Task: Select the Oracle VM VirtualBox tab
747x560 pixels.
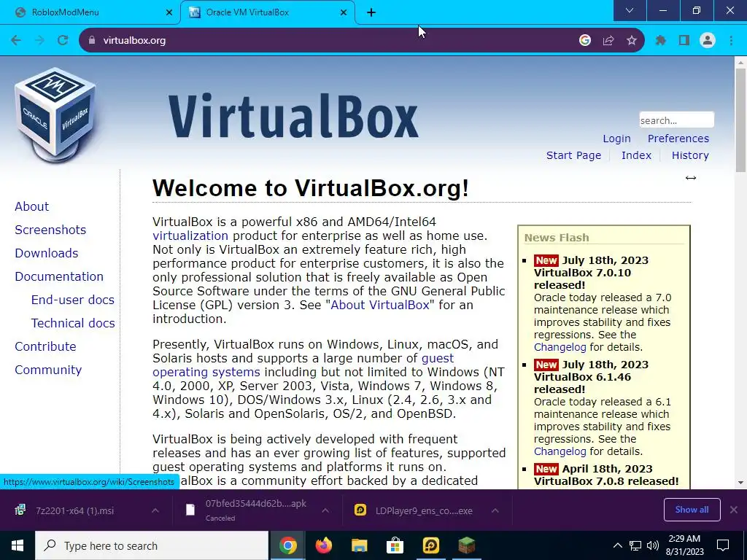Action: [267, 12]
